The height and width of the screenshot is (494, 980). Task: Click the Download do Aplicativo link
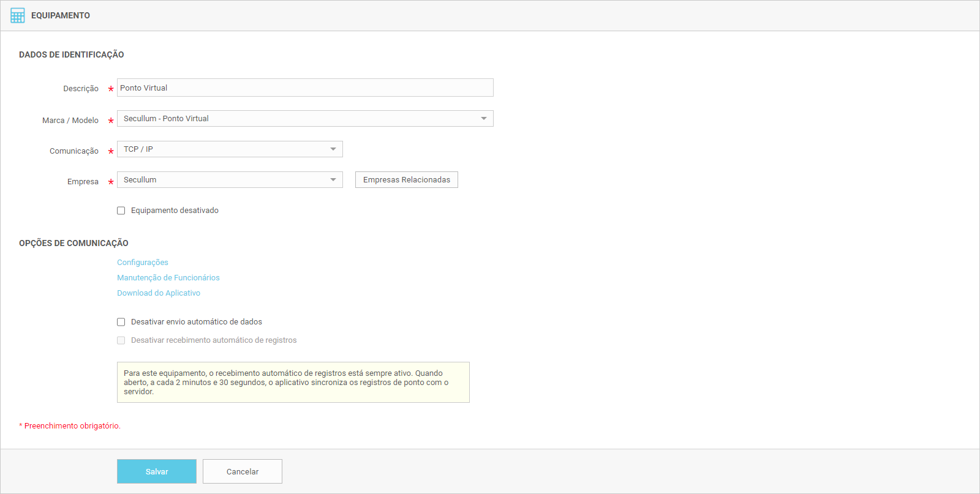point(159,293)
